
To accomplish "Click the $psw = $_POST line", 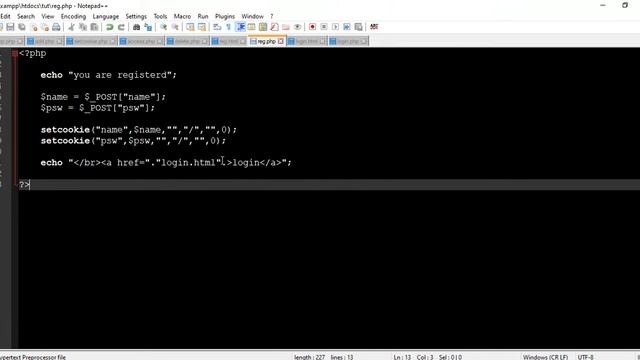I will pyautogui.click(x=98, y=108).
